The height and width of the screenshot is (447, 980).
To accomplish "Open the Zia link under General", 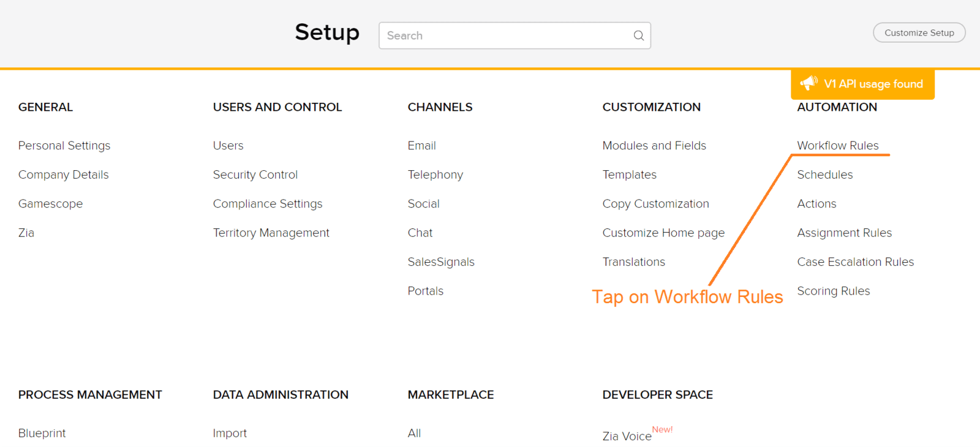I will point(26,233).
